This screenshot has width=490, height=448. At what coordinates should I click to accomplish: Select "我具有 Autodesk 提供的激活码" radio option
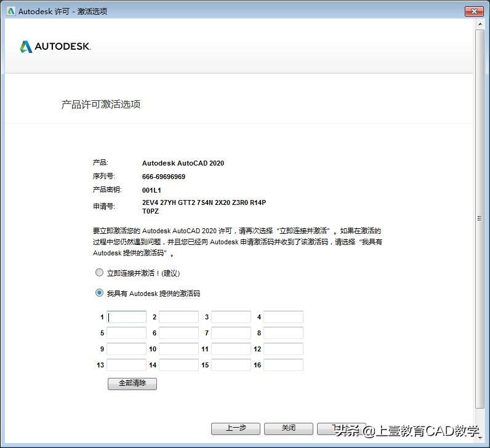(99, 293)
